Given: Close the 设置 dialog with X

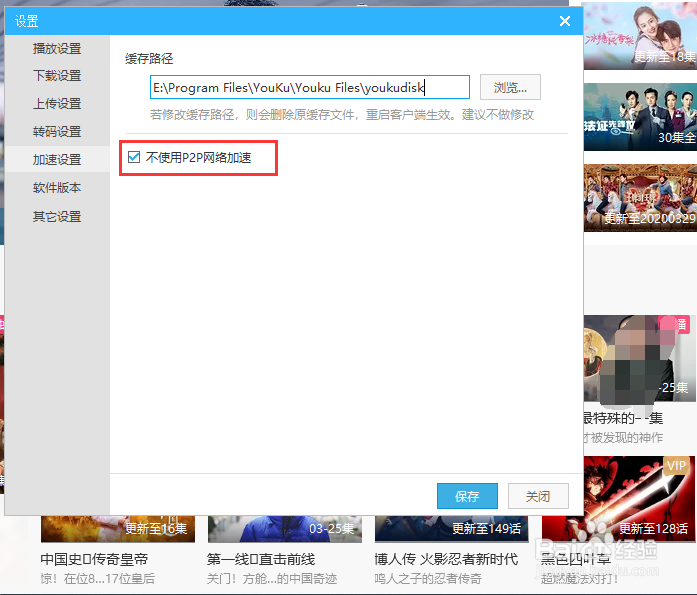Looking at the screenshot, I should [x=565, y=21].
